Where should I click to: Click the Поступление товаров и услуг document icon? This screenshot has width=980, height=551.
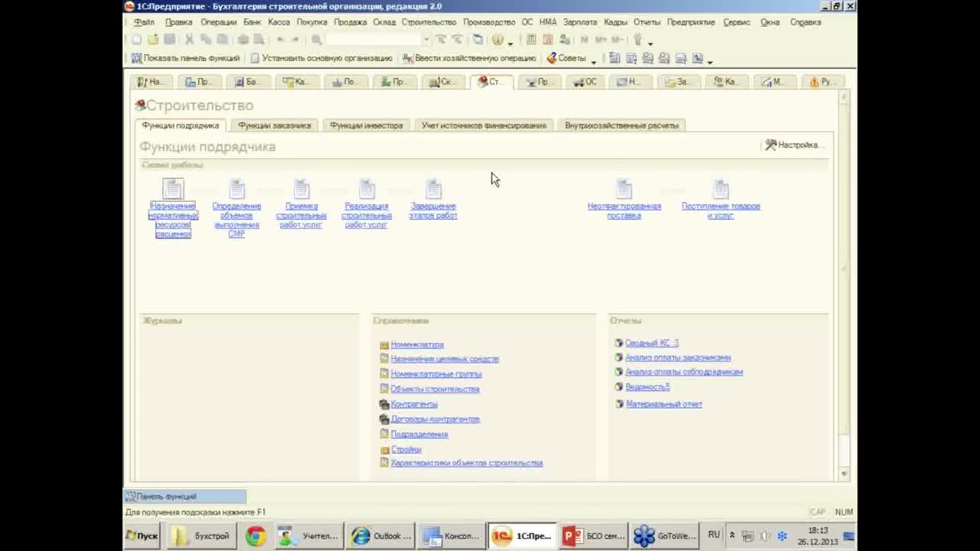(720, 189)
